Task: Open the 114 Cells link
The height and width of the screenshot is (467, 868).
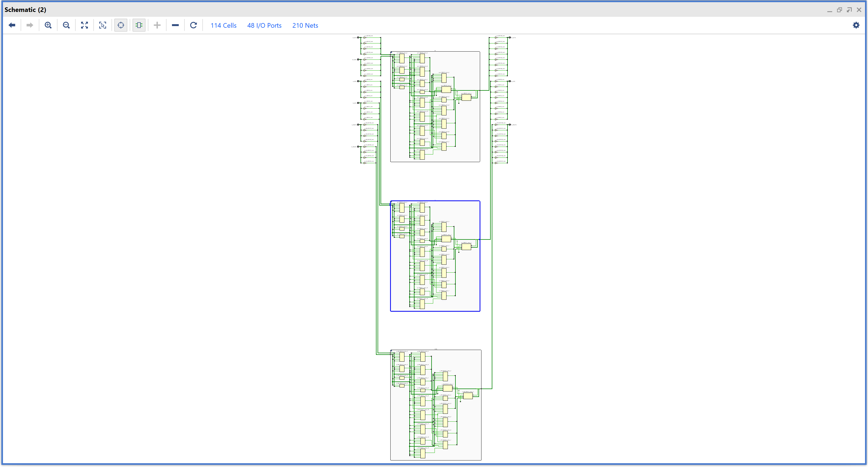Action: 224,26
